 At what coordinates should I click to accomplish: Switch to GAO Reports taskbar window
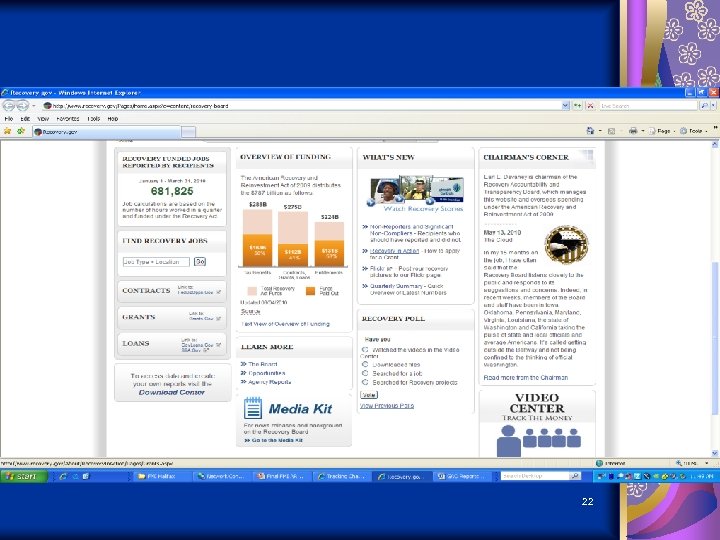[461, 476]
